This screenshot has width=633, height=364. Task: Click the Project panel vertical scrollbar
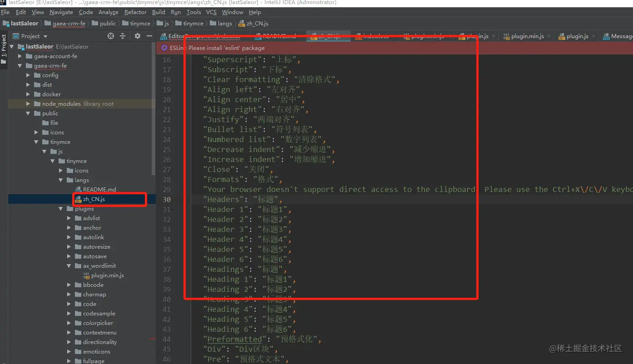[153, 109]
